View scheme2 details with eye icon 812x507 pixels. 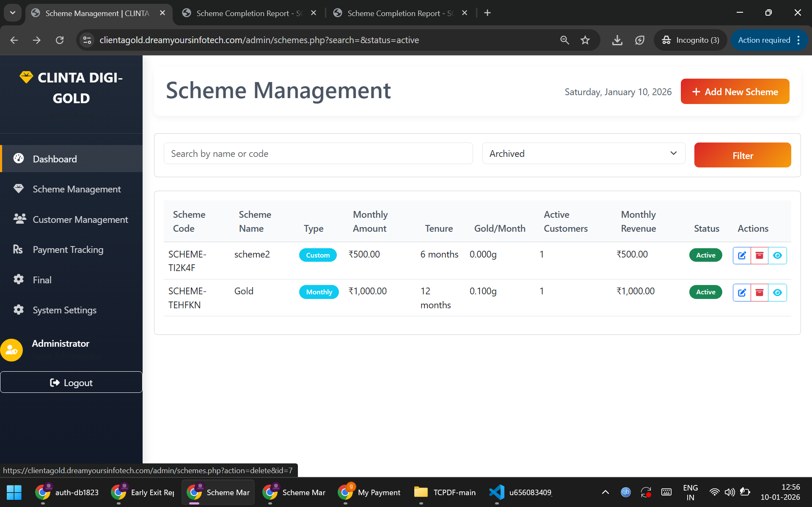tap(777, 255)
